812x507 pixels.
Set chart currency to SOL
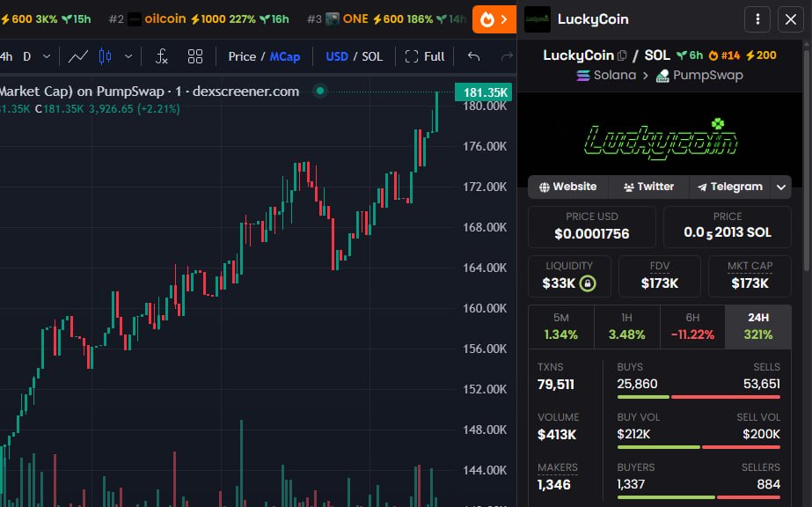point(372,56)
